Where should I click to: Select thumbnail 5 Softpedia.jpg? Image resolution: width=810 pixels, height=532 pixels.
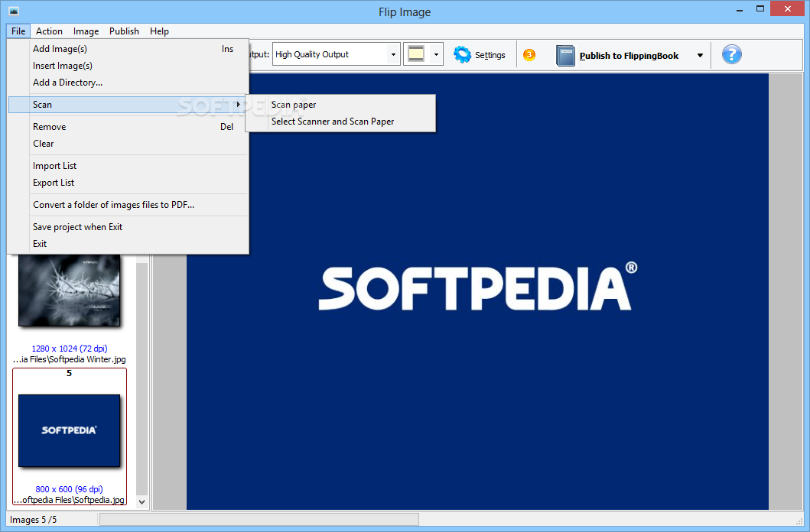(70, 431)
